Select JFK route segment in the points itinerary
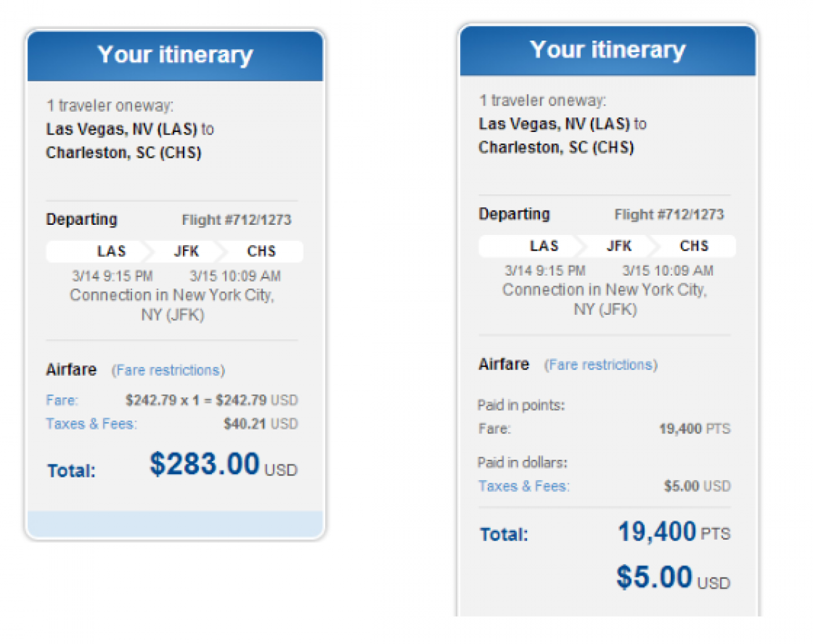This screenshot has height=644, width=813. point(619,246)
